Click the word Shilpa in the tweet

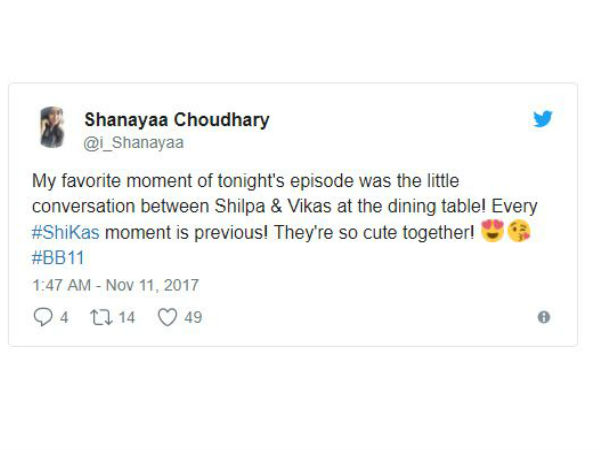[240, 206]
